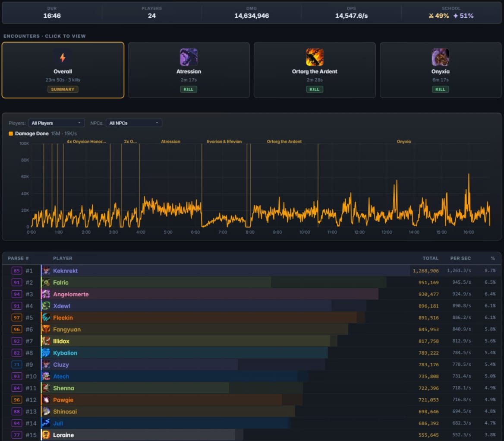Select the Overall summary encounter card
This screenshot has height=441, width=504.
click(x=63, y=70)
